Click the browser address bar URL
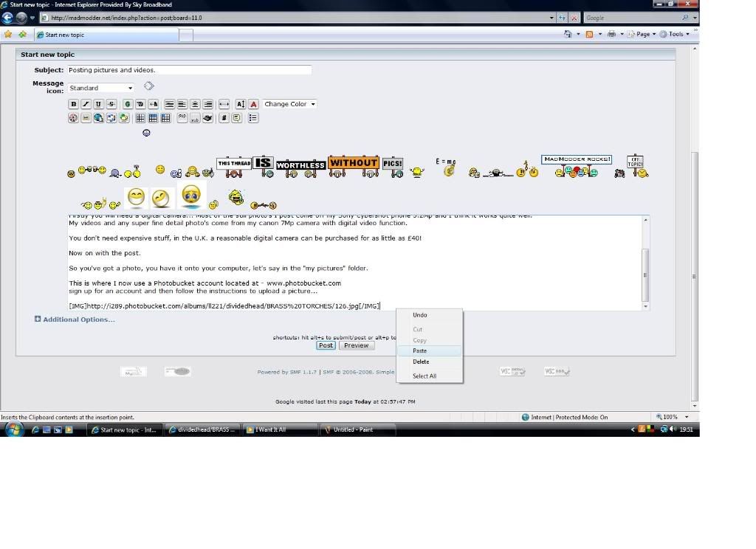Screen dimensions: 756x549 click(294, 18)
